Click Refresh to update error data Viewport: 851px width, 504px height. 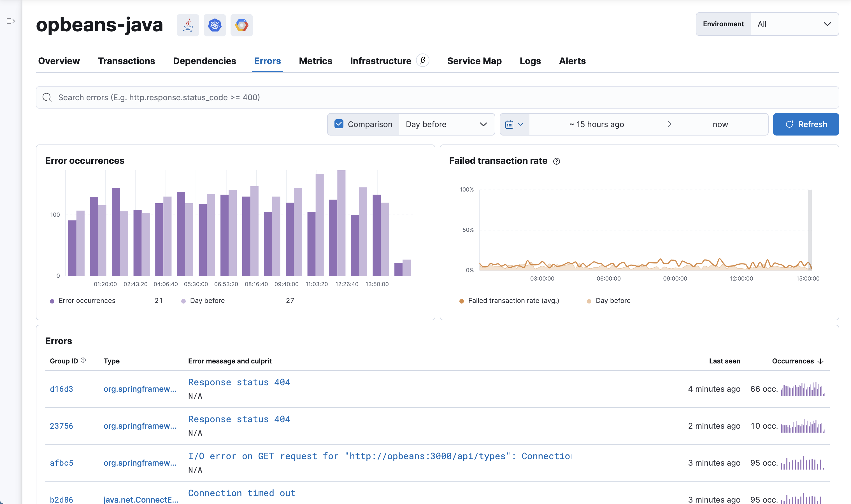[806, 124]
